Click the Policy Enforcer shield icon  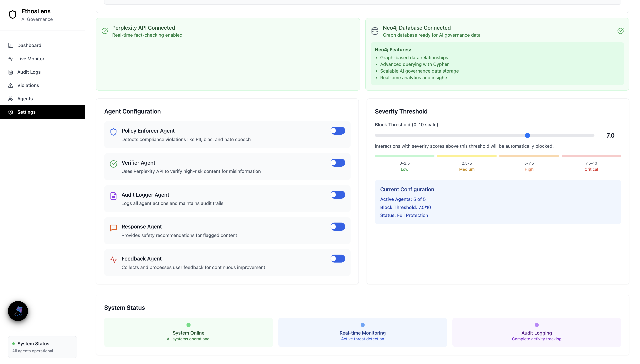[114, 132]
